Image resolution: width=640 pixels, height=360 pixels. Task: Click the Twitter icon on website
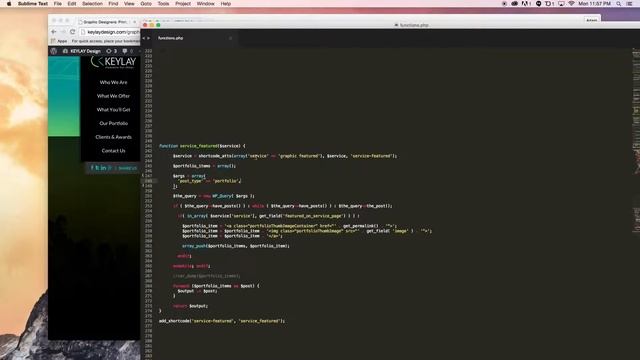pos(97,168)
